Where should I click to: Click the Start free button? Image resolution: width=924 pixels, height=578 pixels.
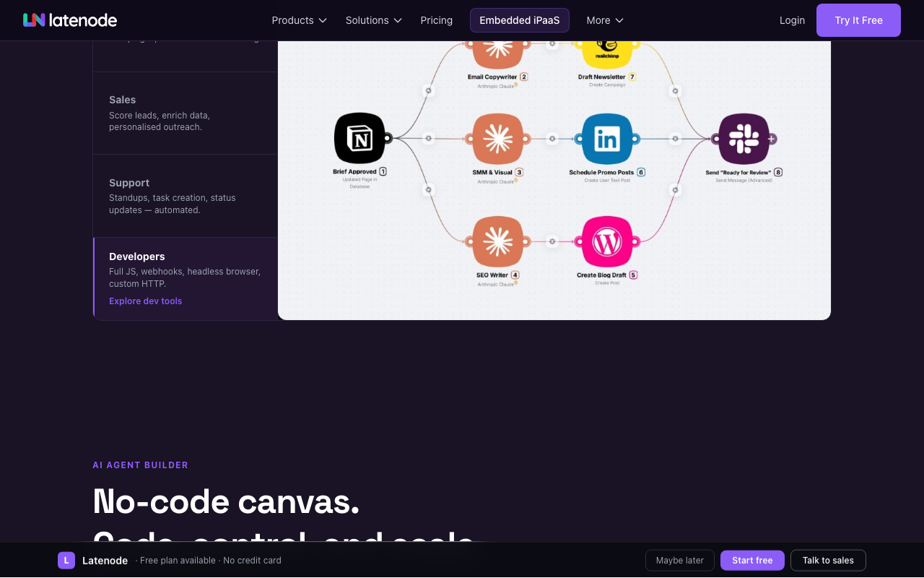752,561
